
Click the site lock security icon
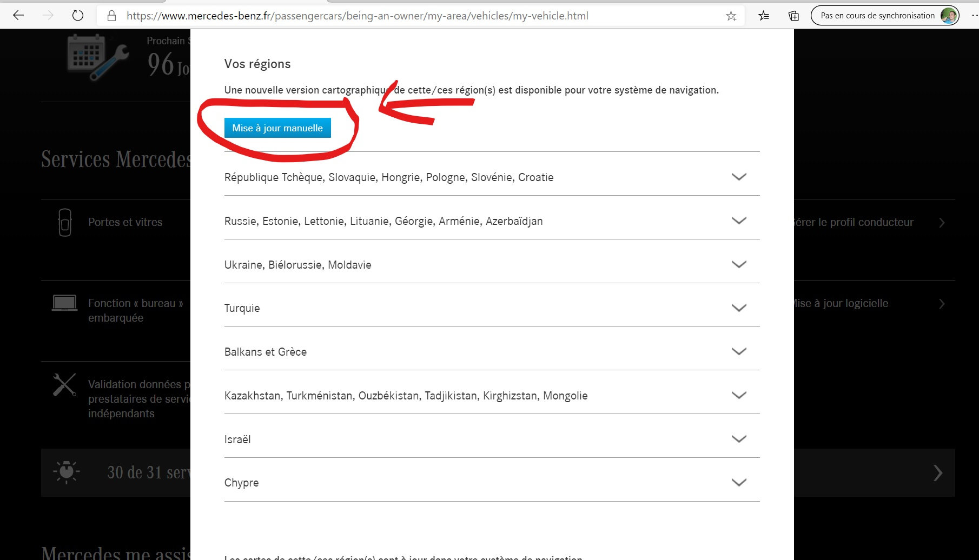pyautogui.click(x=111, y=16)
